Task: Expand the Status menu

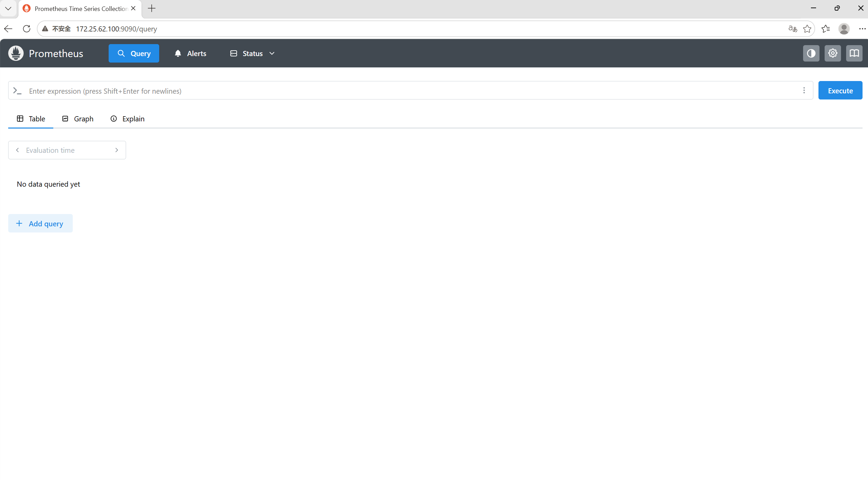Action: [252, 53]
